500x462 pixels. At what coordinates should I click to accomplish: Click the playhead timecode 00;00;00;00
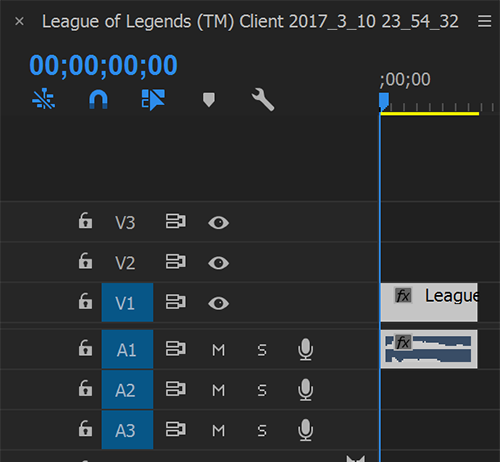click(103, 65)
